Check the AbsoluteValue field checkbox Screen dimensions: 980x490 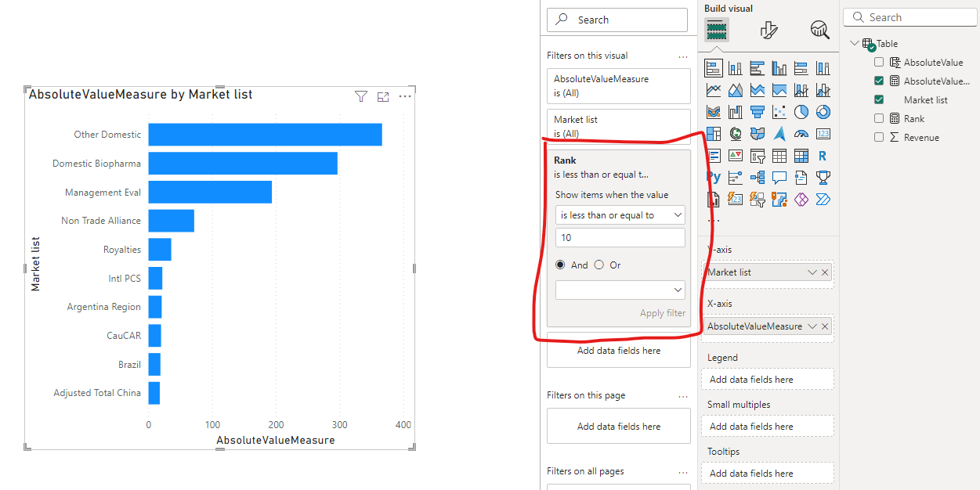[879, 62]
